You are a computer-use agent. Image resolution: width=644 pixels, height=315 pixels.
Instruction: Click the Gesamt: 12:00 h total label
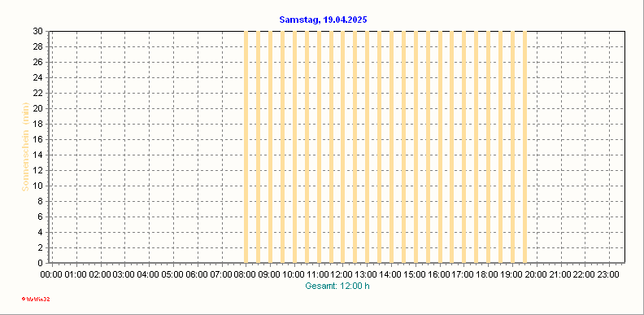(x=337, y=287)
